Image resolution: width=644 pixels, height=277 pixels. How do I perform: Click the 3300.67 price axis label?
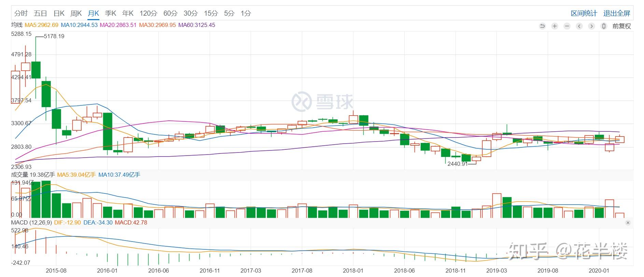coord(21,123)
